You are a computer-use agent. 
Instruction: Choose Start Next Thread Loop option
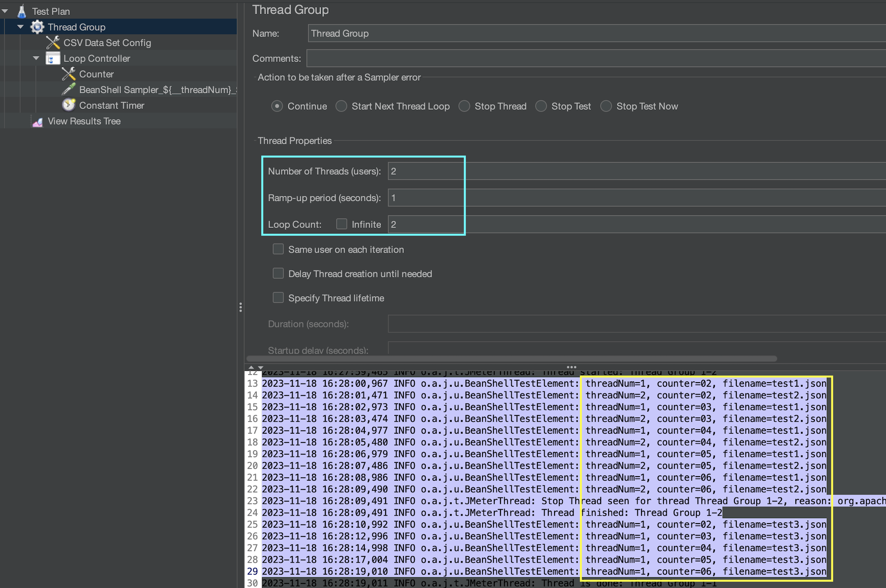(x=342, y=106)
